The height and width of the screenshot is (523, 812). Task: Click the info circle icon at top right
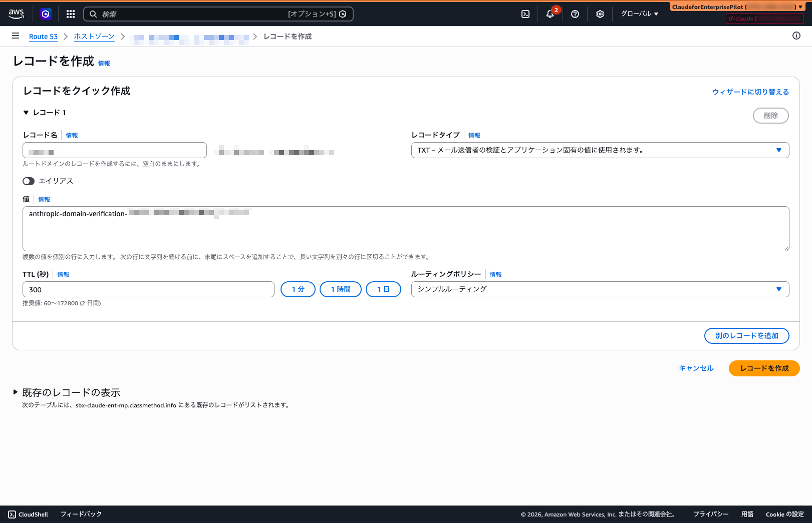796,36
